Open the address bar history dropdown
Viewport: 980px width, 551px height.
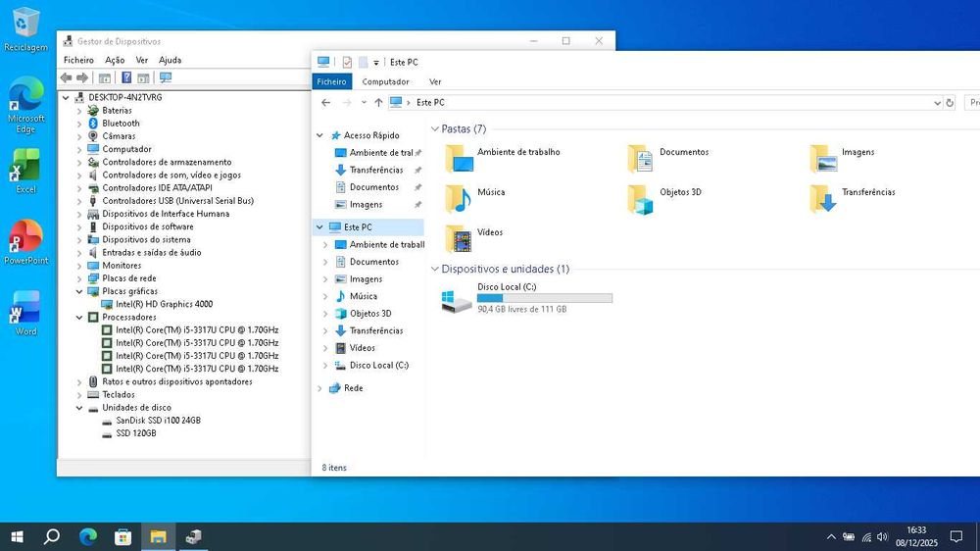click(x=937, y=103)
